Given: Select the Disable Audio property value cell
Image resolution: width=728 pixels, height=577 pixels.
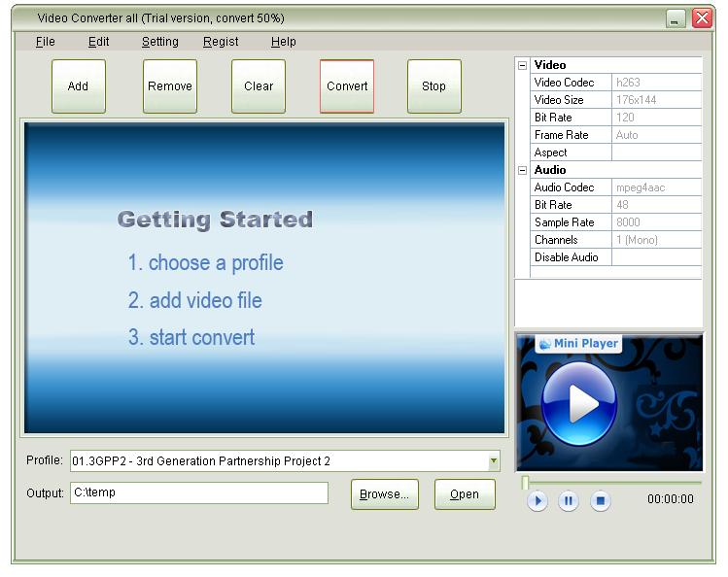Looking at the screenshot, I should click(x=656, y=257).
